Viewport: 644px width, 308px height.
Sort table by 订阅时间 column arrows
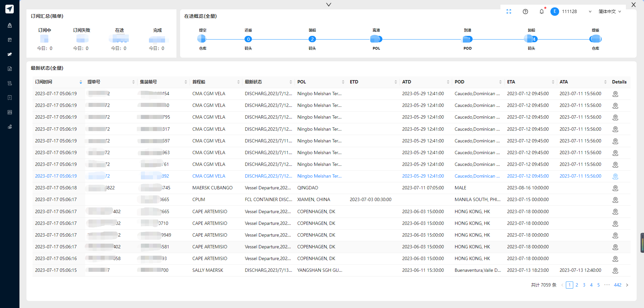click(81, 82)
